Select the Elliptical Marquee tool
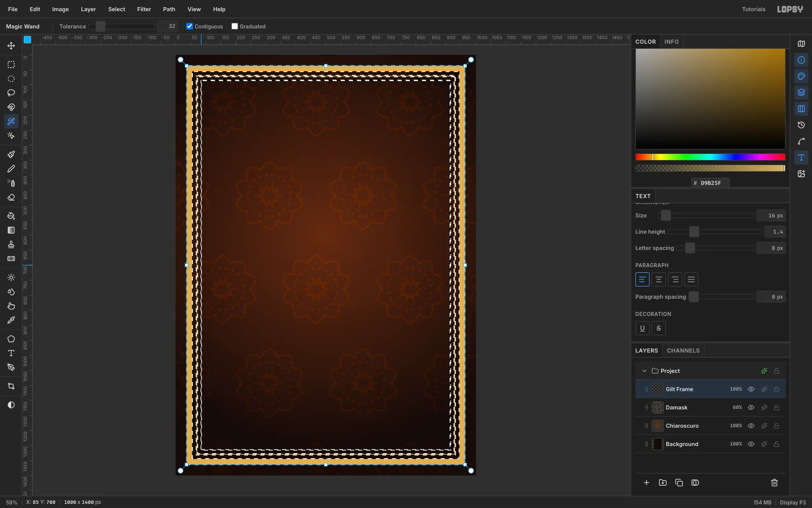The image size is (812, 508). point(11,79)
